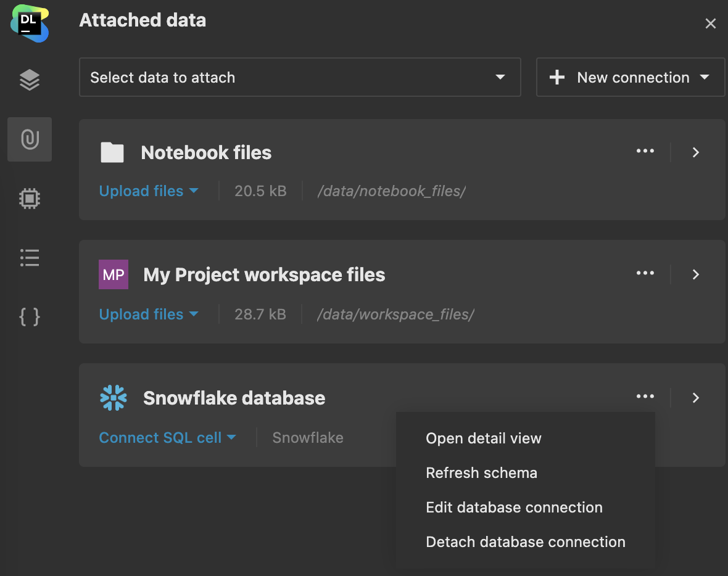This screenshot has height=576, width=728.
Task: Open the chip-shaped machine sidebar icon
Action: point(30,198)
